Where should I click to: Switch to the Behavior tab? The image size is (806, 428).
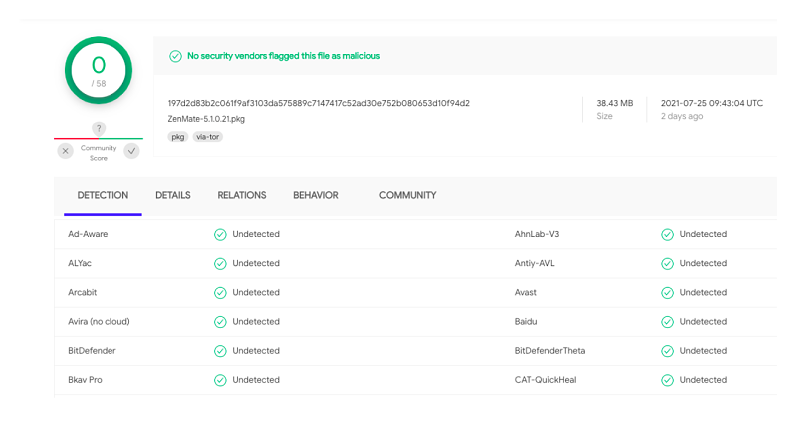point(316,195)
